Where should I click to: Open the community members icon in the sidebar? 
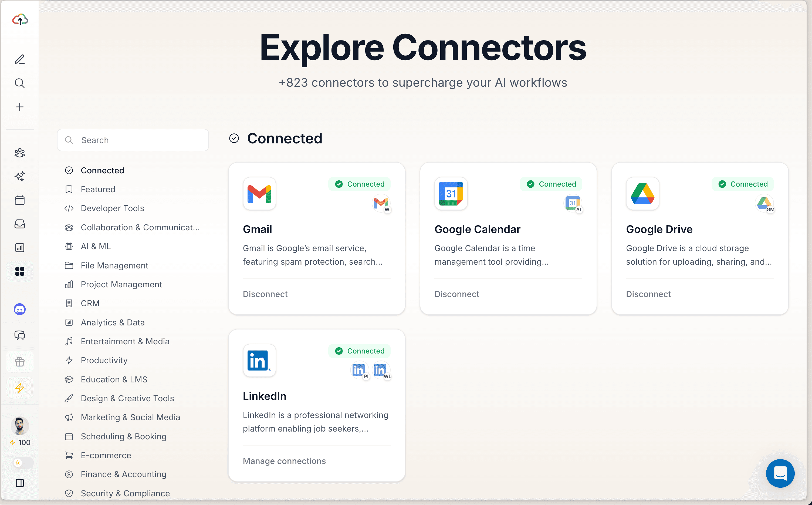tap(20, 153)
